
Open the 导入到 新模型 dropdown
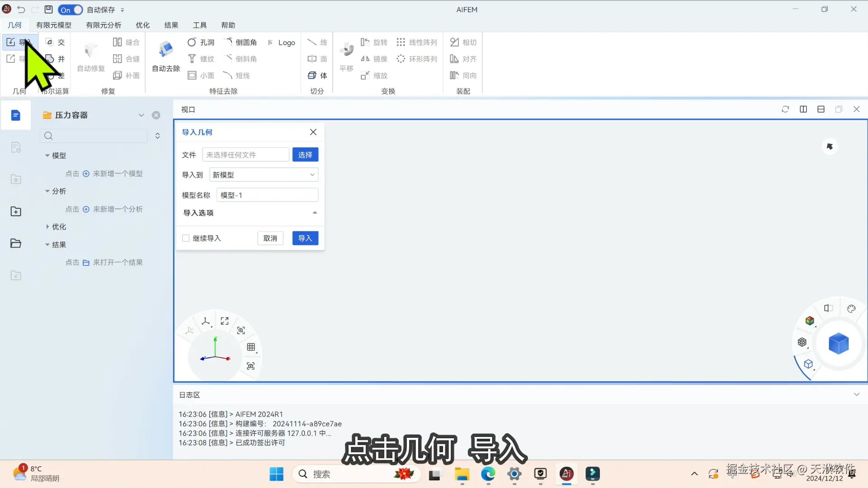tap(264, 175)
